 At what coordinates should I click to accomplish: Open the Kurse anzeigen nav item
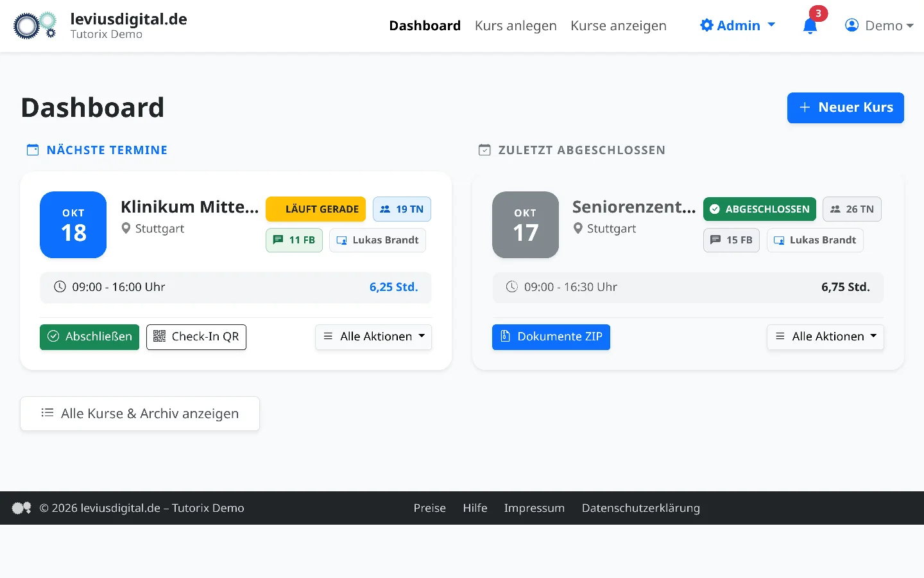click(x=619, y=26)
